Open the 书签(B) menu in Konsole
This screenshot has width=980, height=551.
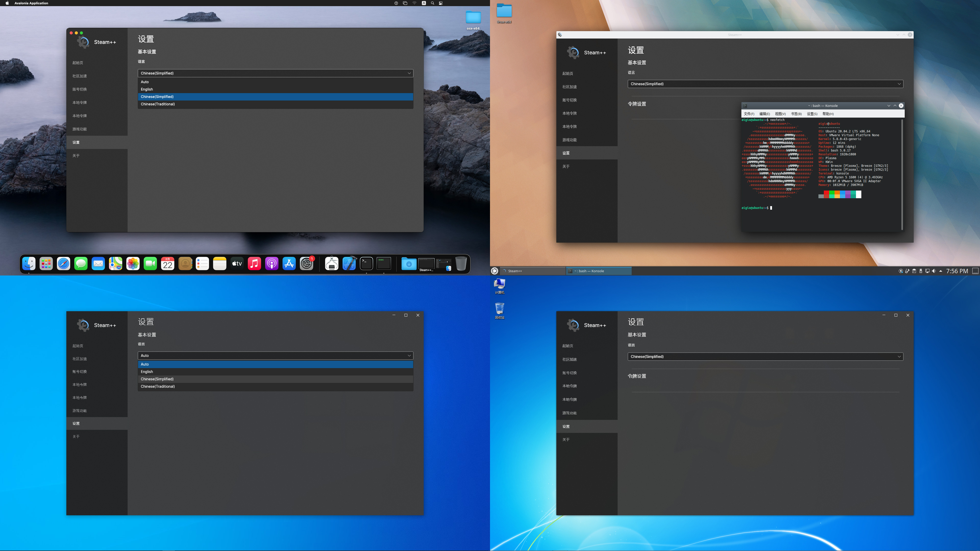(796, 114)
